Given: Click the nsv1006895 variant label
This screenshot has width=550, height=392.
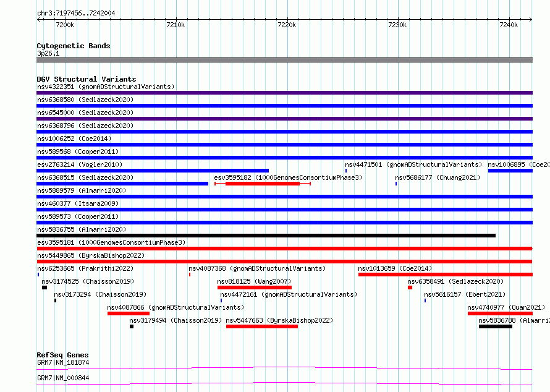Looking at the screenshot, I should pyautogui.click(x=518, y=164).
